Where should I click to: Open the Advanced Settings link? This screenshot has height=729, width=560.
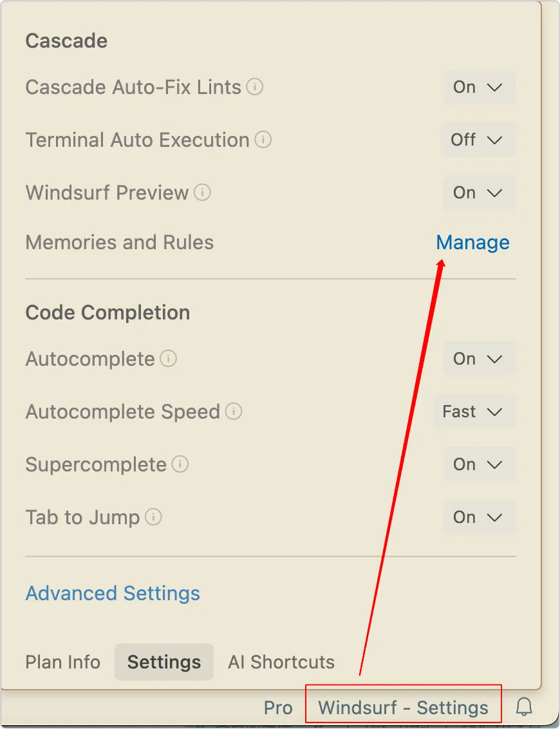pos(113,593)
